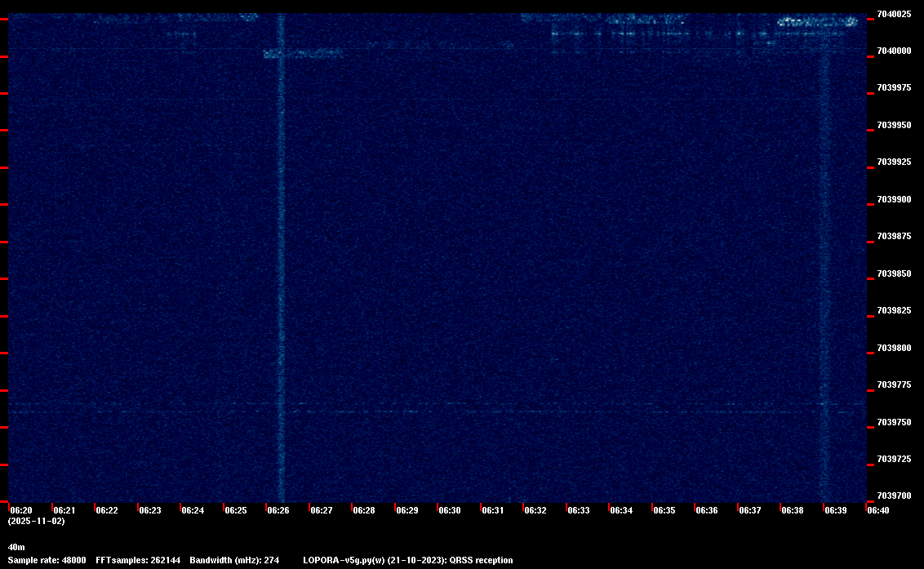Click the 7039750 frequency label
This screenshot has width=924, height=569.
tap(894, 423)
